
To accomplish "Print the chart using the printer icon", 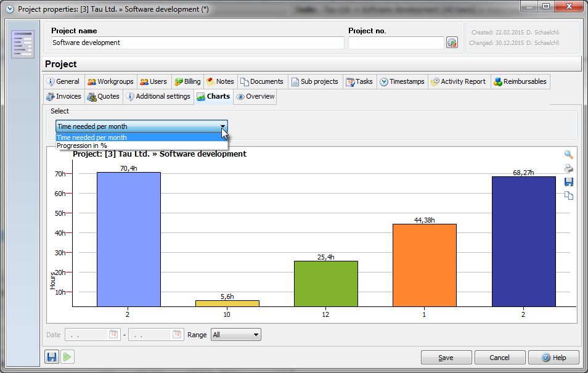I will click(568, 168).
